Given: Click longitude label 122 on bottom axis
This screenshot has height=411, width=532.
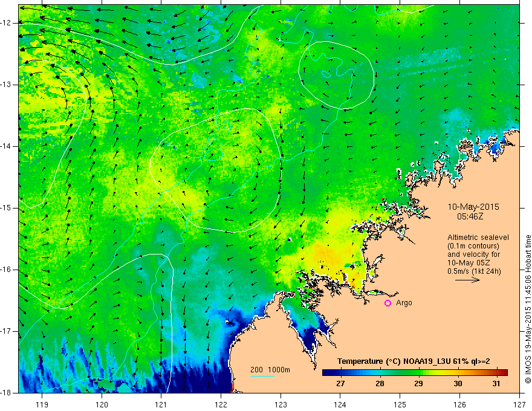Looking at the screenshot, I should coord(221,404).
